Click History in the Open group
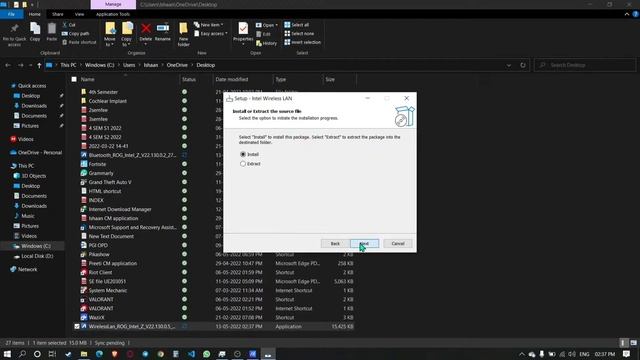This screenshot has height=360, width=640. pyautogui.click(x=266, y=43)
